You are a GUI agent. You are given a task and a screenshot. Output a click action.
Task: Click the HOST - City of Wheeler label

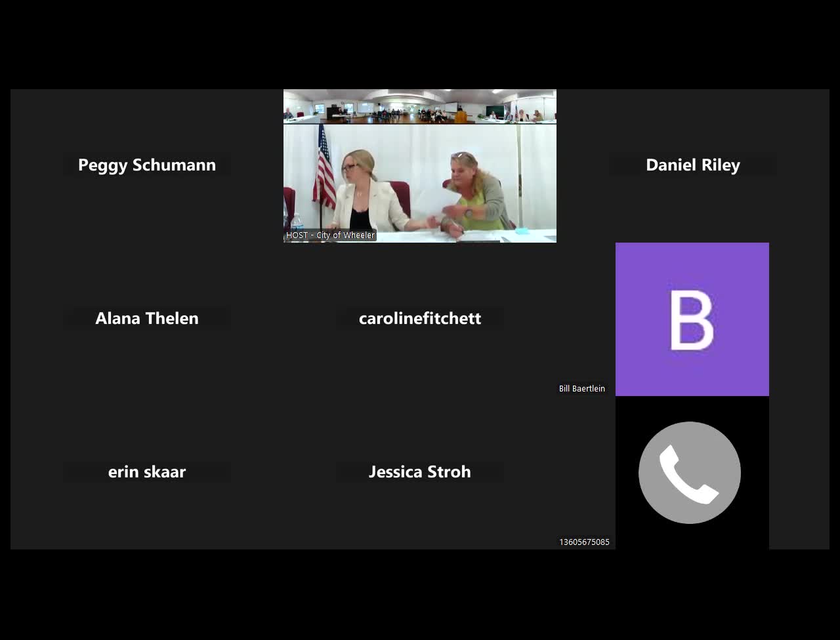[x=330, y=235]
